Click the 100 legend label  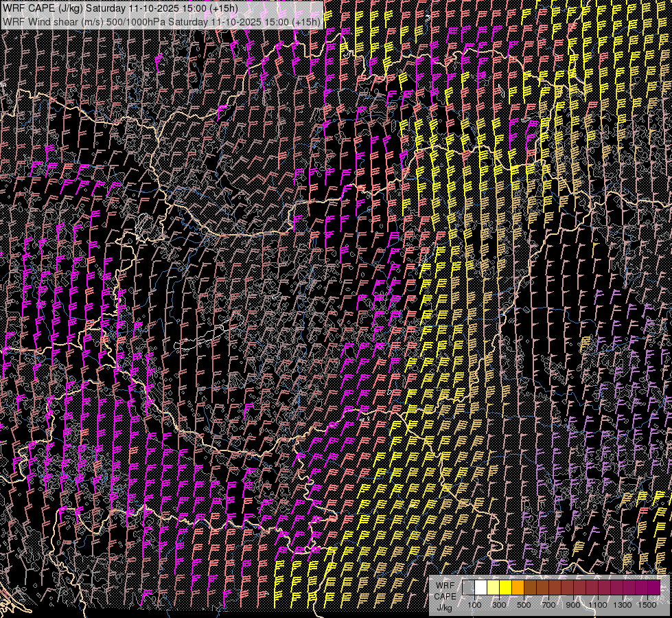coord(474,605)
